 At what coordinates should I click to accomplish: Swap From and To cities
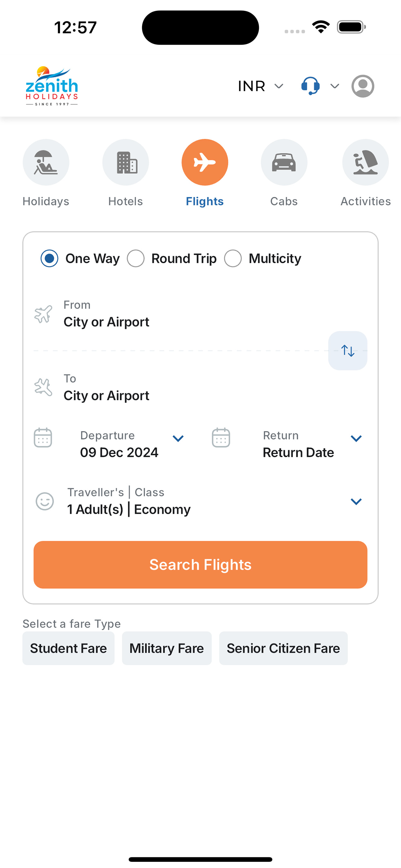pos(348,351)
